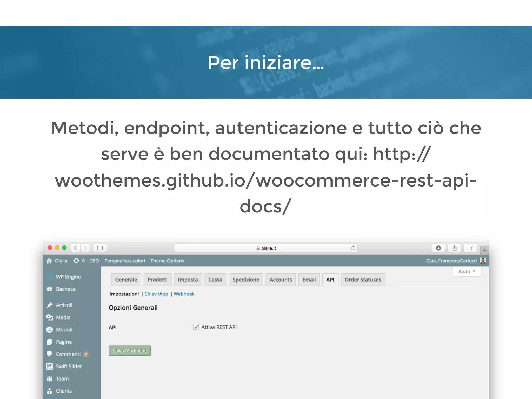Open Team in the sidebar
The width and height of the screenshot is (532, 399).
pos(62,378)
